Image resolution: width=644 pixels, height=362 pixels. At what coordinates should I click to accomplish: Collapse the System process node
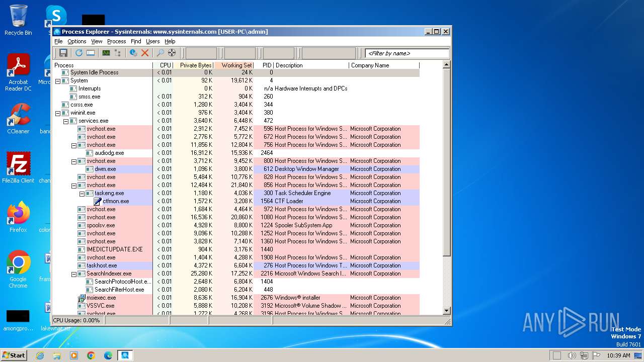pyautogui.click(x=58, y=81)
